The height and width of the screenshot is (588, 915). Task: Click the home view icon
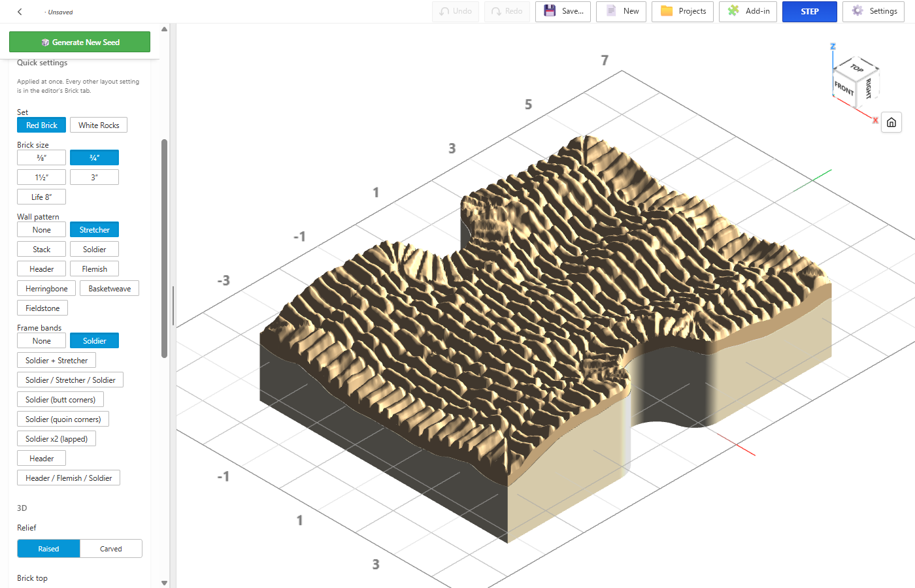(x=891, y=122)
